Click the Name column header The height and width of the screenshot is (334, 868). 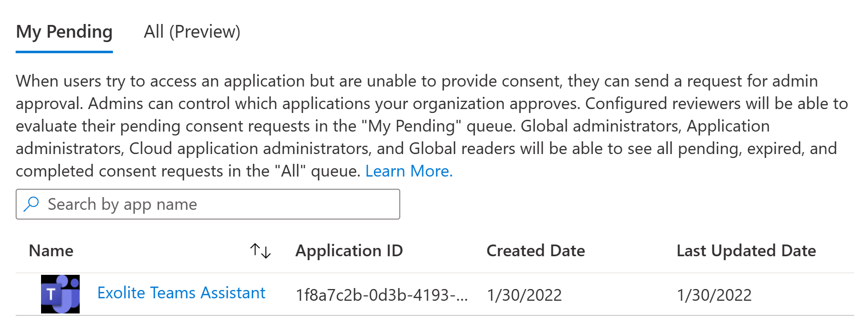(x=51, y=251)
